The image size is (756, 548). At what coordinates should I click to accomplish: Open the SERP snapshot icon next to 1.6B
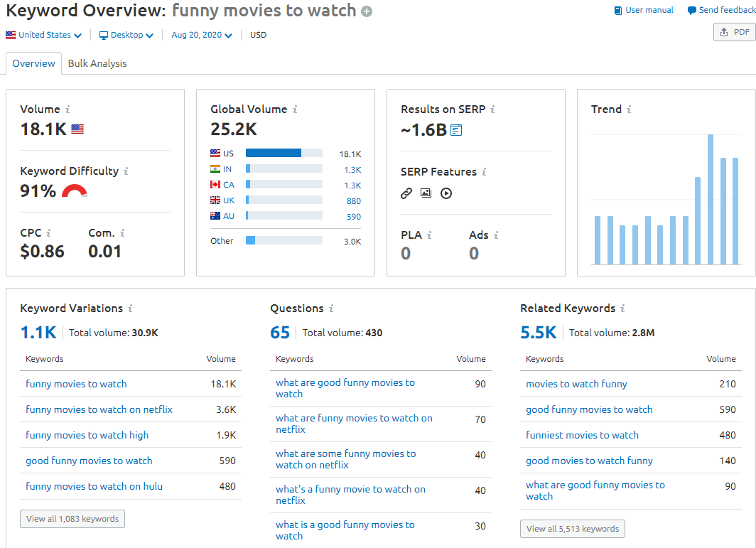(x=456, y=130)
